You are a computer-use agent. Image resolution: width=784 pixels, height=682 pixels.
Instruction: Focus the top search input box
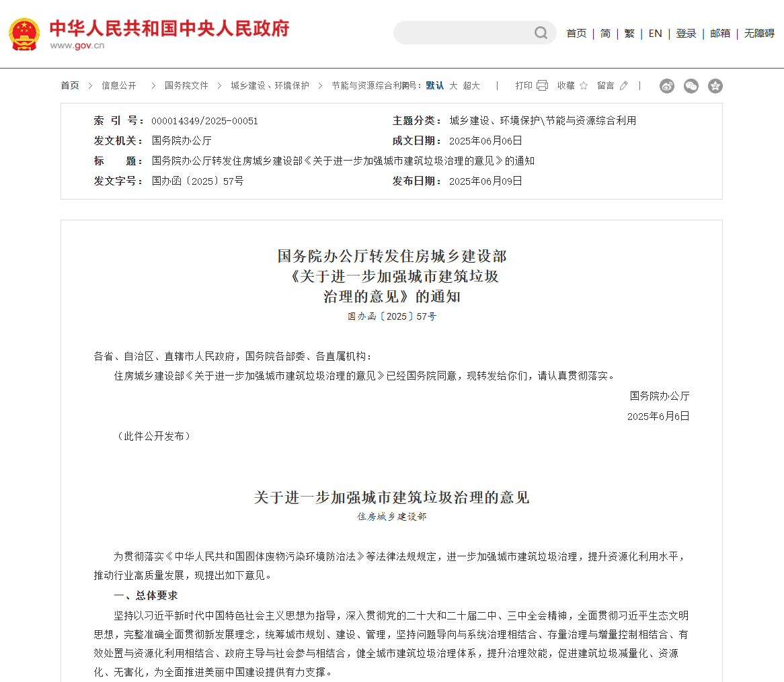(x=464, y=33)
